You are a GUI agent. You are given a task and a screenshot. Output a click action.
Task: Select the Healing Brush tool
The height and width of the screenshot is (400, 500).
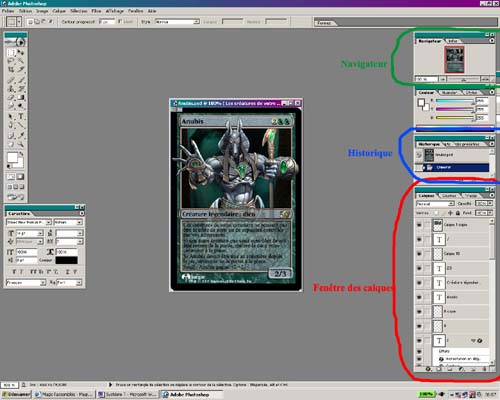pos(11,80)
